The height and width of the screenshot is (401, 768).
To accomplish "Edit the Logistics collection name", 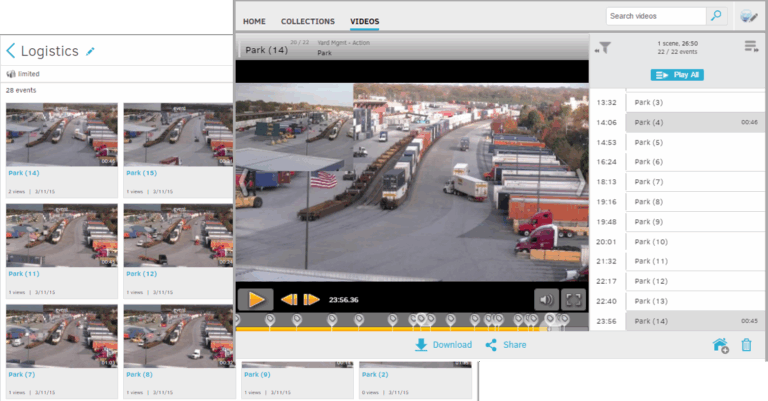I will (91, 50).
